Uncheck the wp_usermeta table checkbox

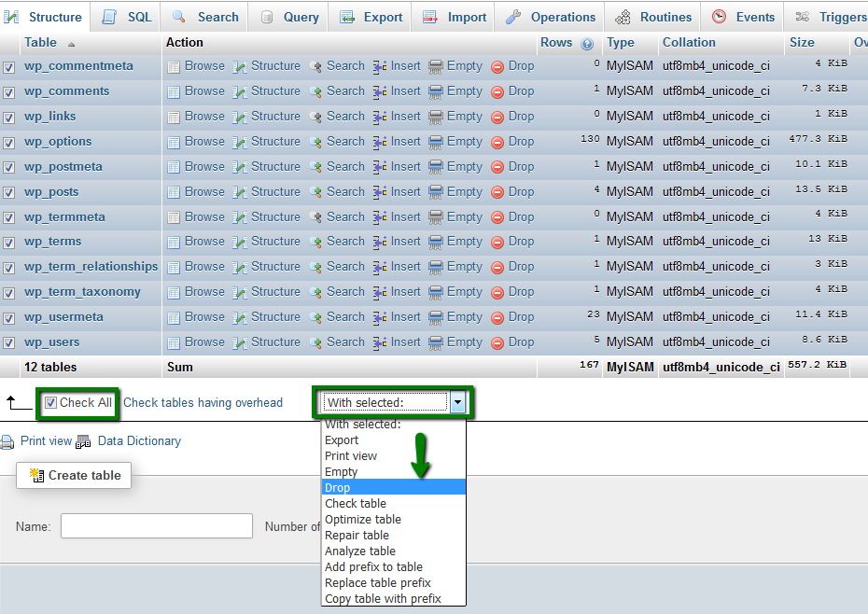[x=8, y=318]
